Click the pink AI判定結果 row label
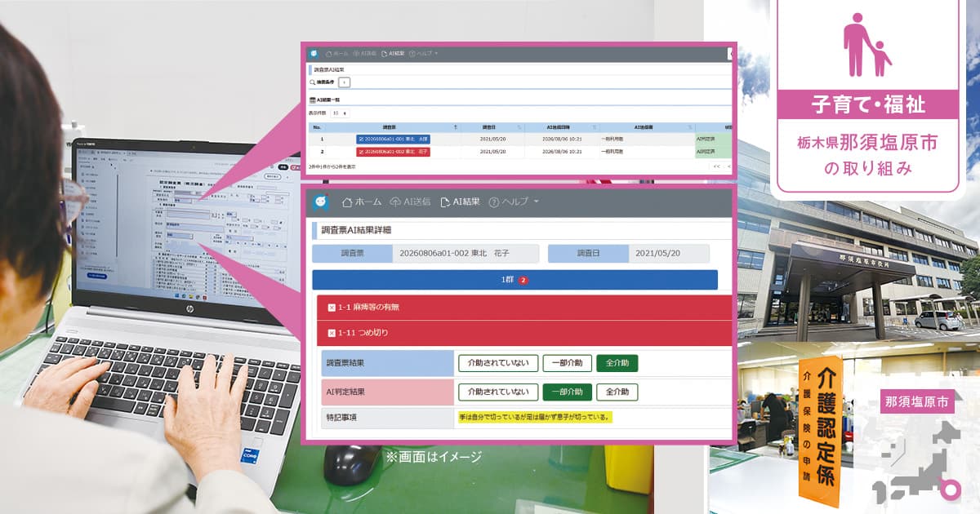 [388, 392]
